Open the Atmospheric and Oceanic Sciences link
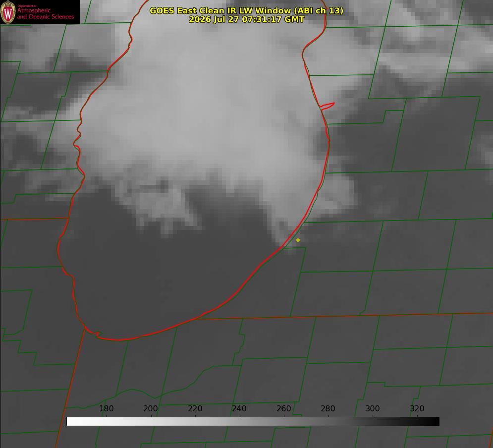Viewport: 493px width, 448px height. [45, 13]
